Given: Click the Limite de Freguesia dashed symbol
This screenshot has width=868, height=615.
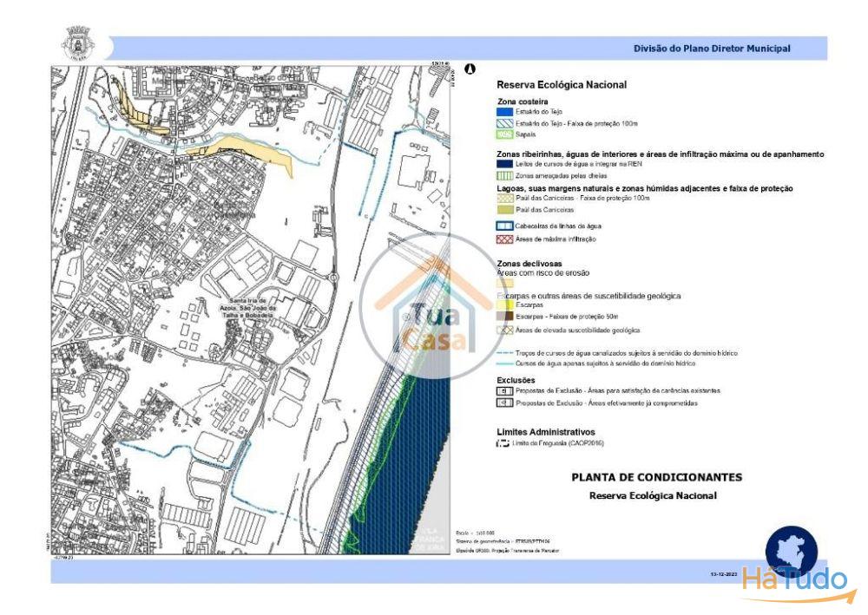Looking at the screenshot, I should point(503,443).
